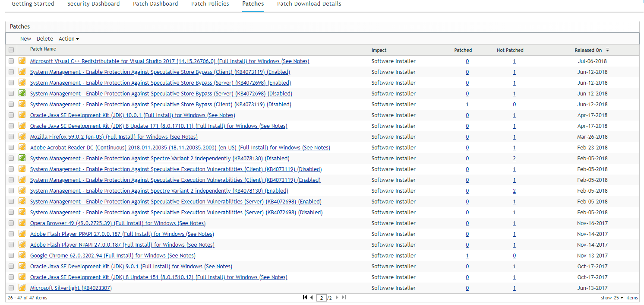Check the Microsoft Silverlight (KB4023307) row box

11,288
